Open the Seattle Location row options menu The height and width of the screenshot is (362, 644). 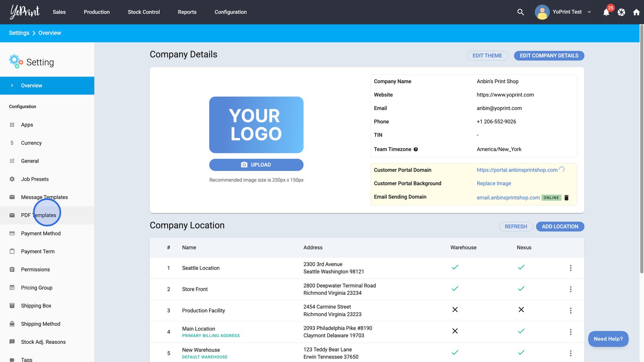(x=570, y=268)
